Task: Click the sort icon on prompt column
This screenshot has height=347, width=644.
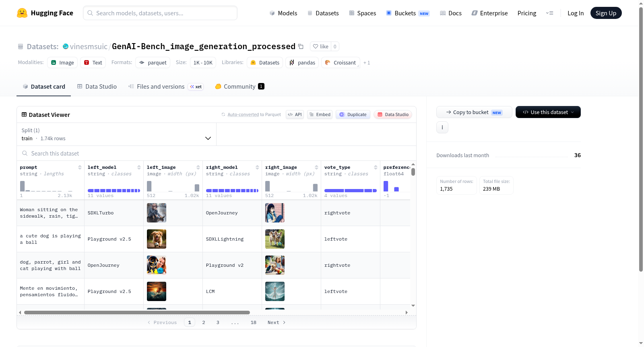Action: tap(80, 167)
